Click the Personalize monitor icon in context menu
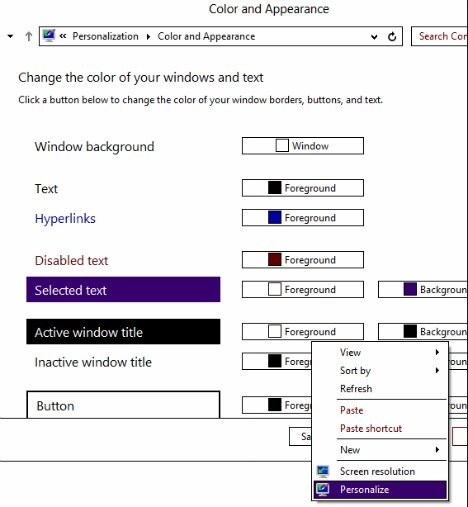 (322, 489)
